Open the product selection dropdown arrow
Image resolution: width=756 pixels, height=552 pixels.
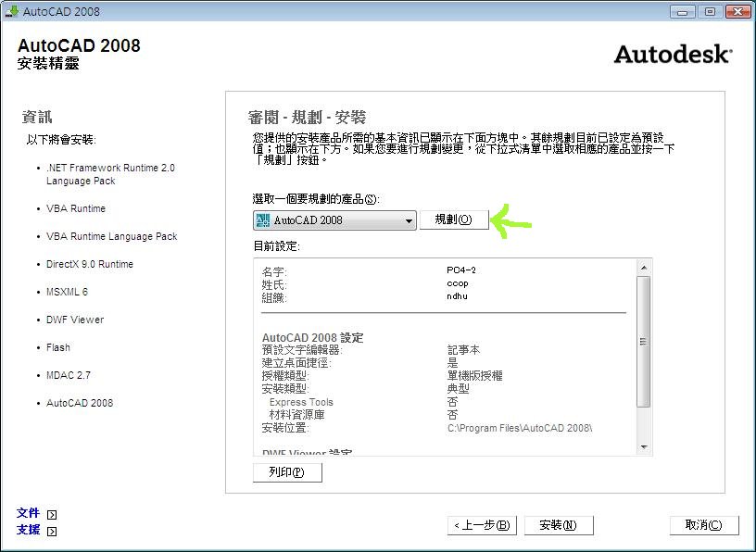tap(409, 220)
